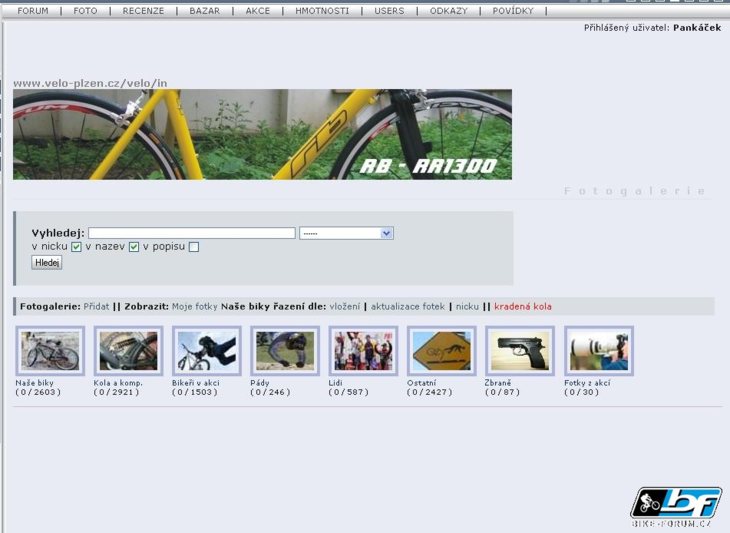
Task: Open the Naše biky gallery thumbnail
Action: [49, 351]
